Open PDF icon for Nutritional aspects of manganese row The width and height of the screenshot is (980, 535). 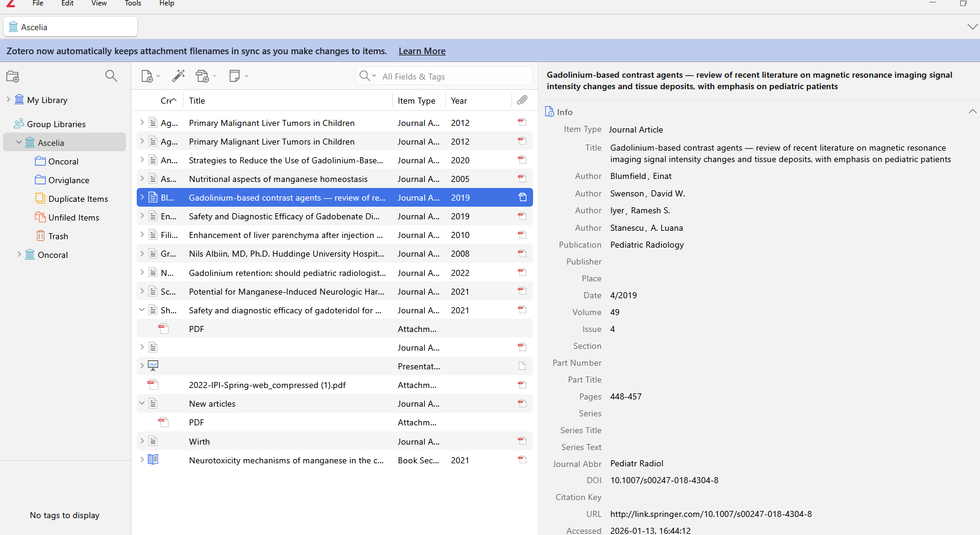(522, 179)
